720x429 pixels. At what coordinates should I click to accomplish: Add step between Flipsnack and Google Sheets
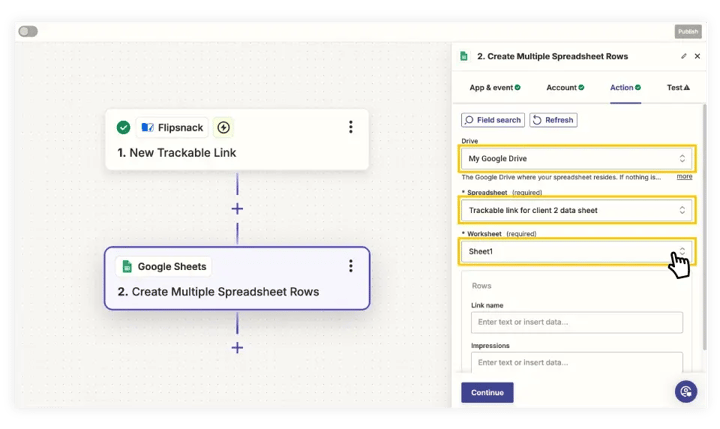pyautogui.click(x=237, y=209)
